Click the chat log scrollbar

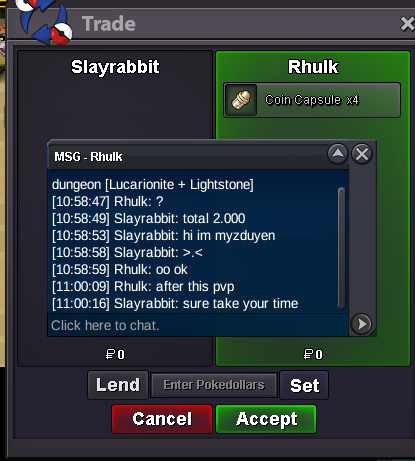coord(341,248)
